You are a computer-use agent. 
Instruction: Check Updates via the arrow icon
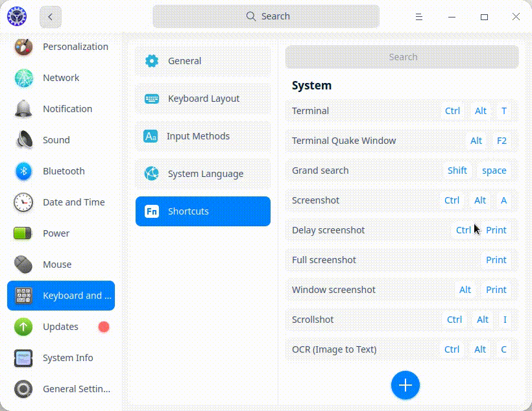(23, 327)
